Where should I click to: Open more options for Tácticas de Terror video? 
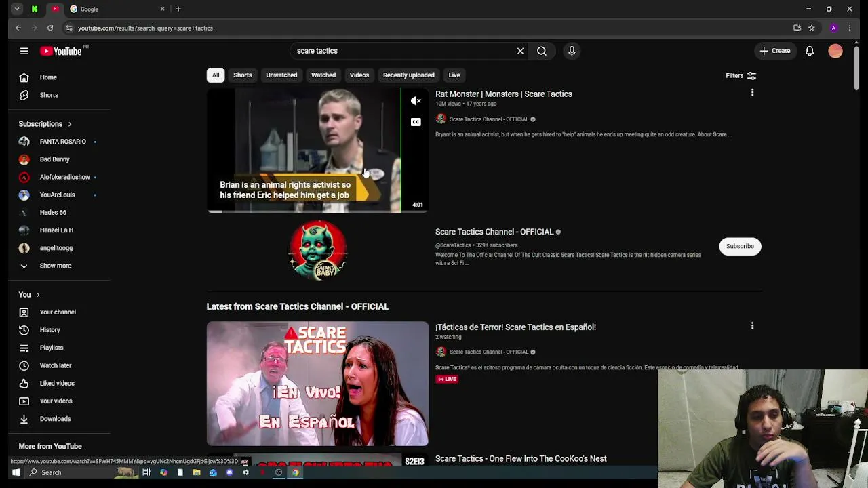click(x=752, y=326)
